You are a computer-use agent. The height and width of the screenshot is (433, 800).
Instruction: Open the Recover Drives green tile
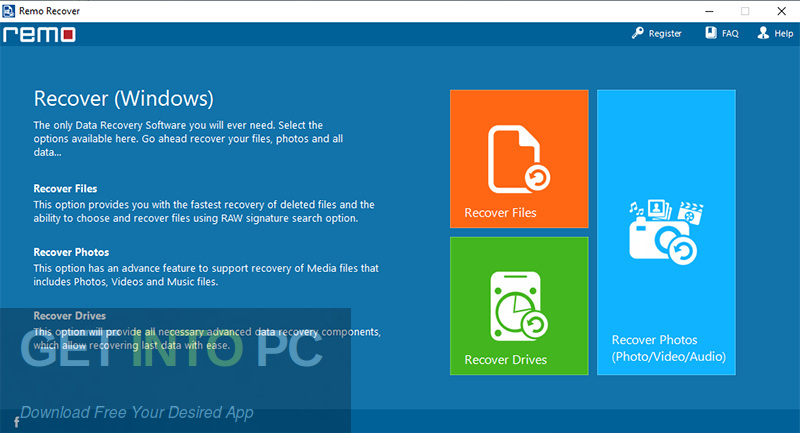[x=519, y=305]
